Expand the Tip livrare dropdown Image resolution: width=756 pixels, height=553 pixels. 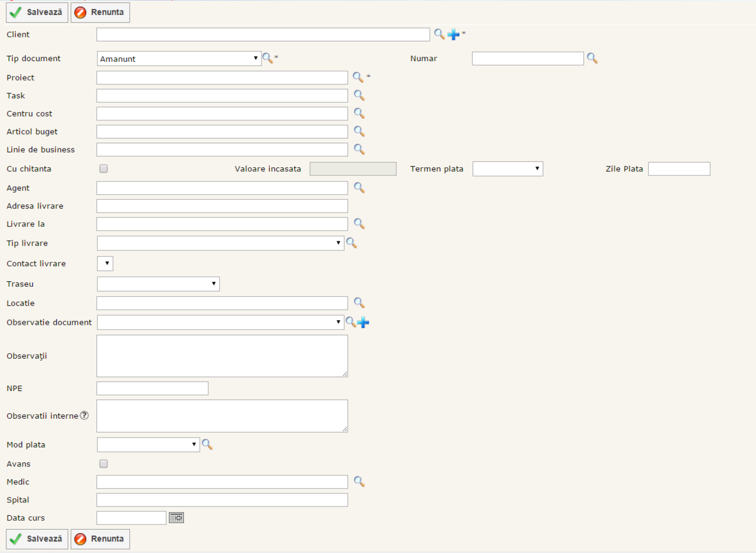click(220, 243)
